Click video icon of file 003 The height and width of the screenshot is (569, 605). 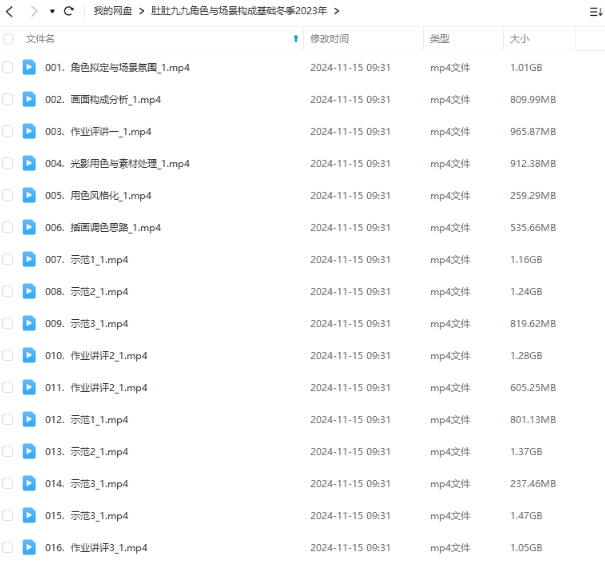click(29, 131)
